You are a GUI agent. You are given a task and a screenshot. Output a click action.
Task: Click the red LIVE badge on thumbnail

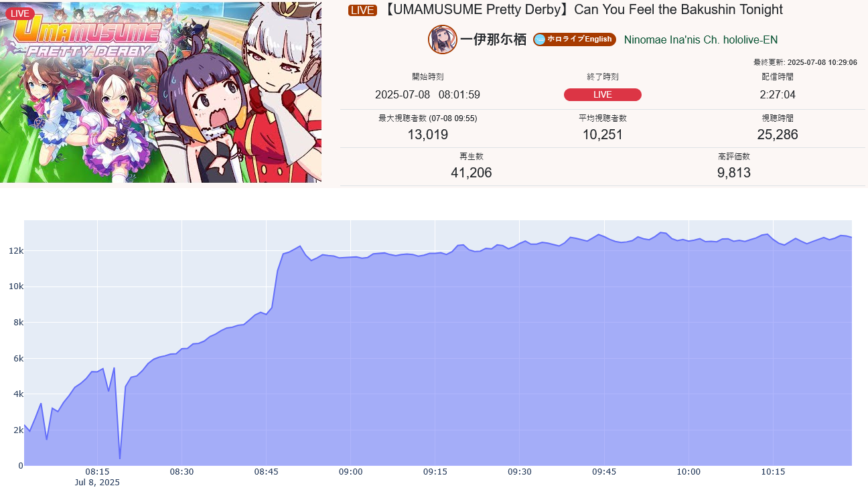pyautogui.click(x=20, y=13)
